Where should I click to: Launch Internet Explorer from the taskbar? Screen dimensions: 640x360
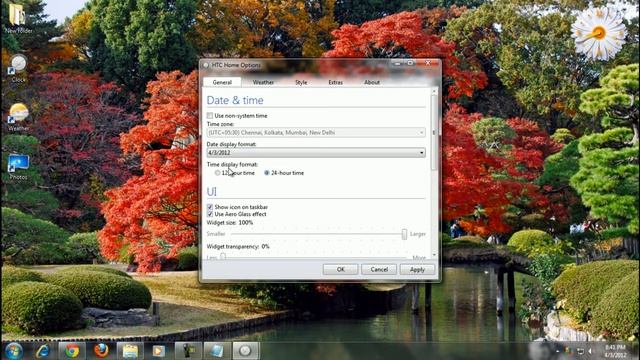(42, 351)
